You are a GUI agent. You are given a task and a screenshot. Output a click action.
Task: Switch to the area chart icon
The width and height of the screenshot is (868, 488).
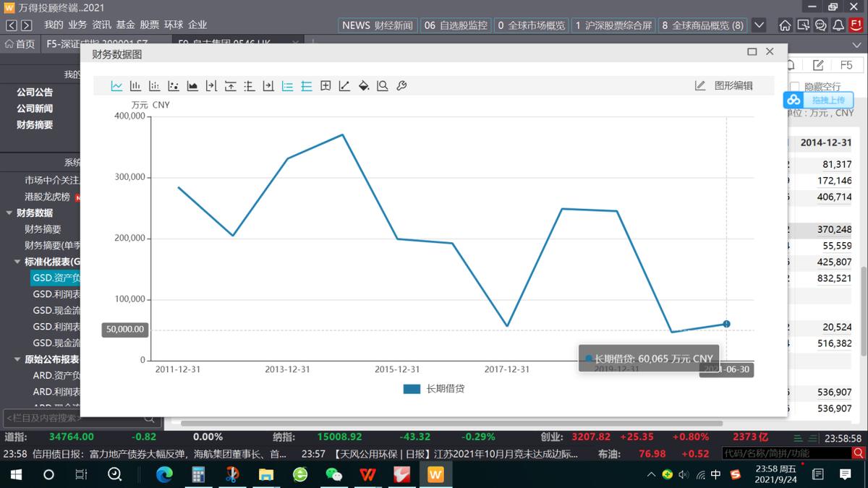192,86
